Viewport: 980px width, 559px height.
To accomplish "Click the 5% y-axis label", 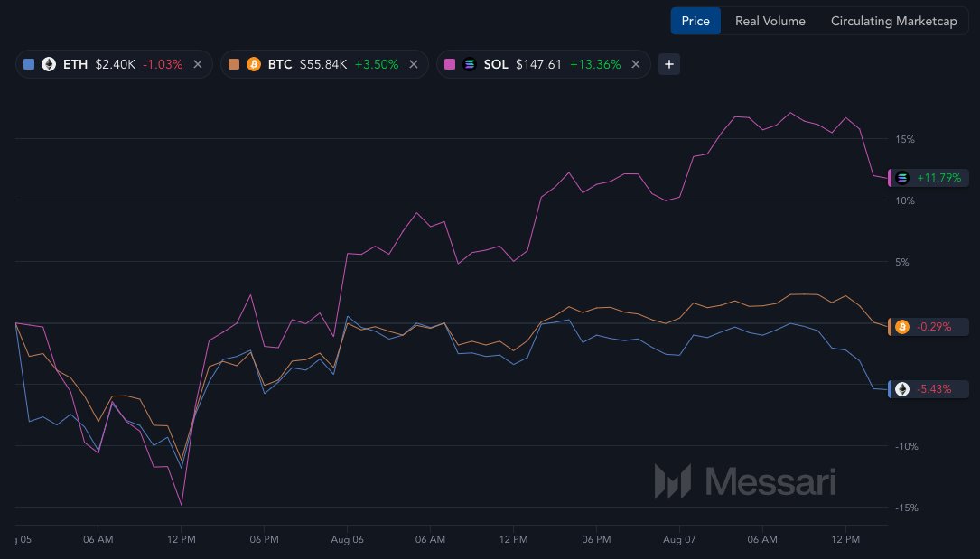I will click(x=902, y=262).
